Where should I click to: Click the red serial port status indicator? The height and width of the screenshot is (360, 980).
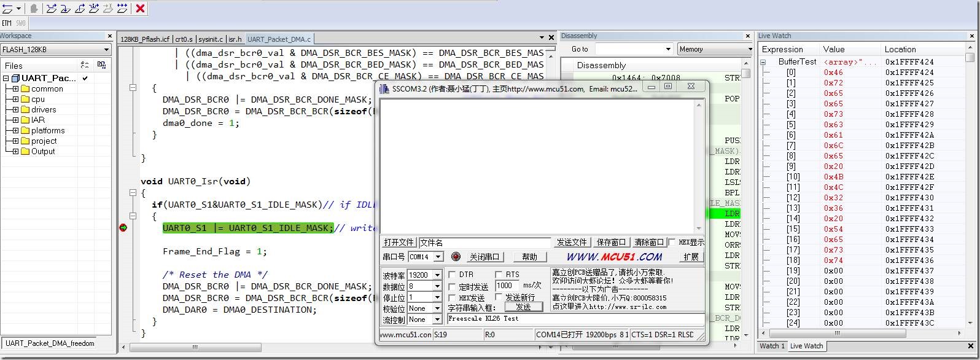456,257
